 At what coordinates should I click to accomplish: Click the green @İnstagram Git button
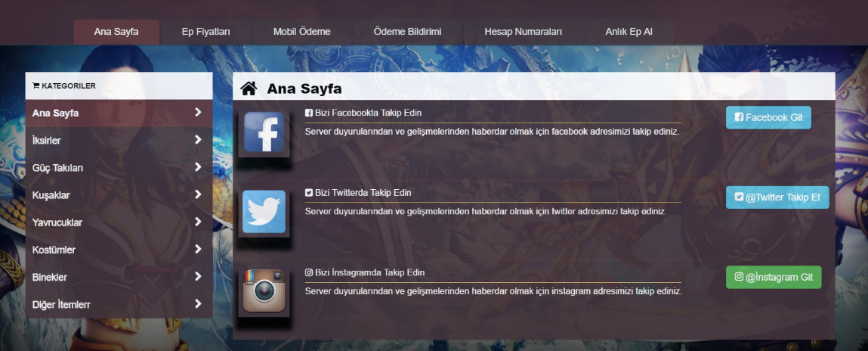pyautogui.click(x=774, y=278)
